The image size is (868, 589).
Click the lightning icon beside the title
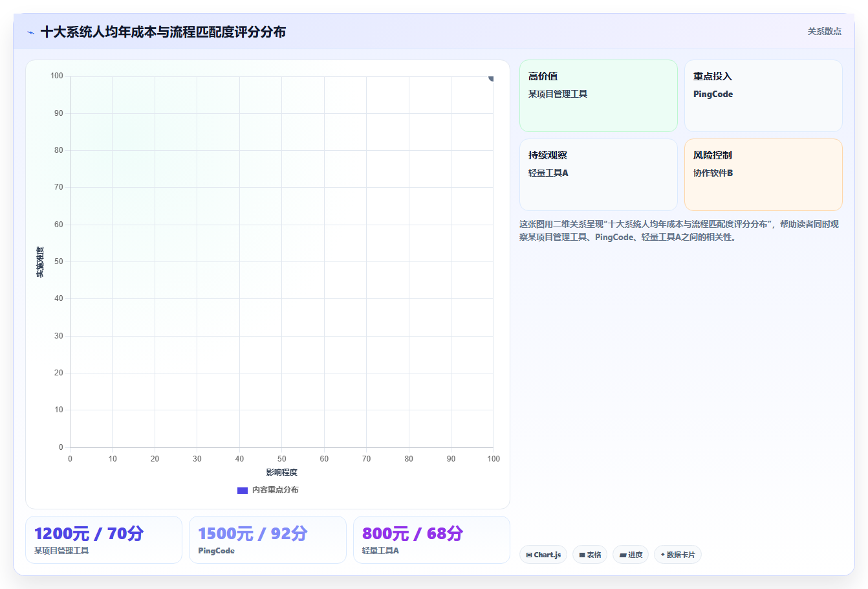click(x=30, y=32)
